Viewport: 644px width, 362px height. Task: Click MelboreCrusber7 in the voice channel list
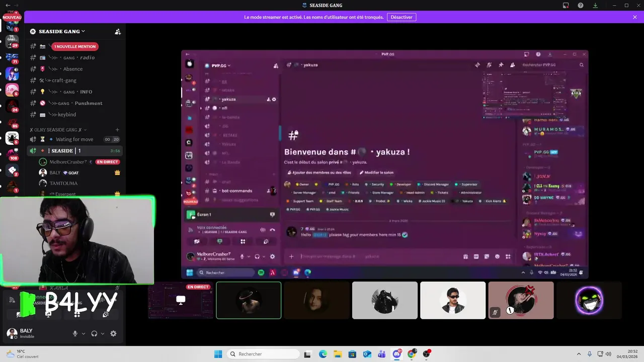click(68, 162)
